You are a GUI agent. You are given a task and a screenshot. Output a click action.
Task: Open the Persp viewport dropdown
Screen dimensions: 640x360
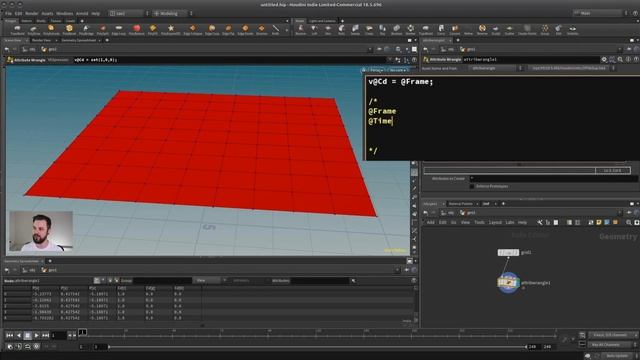click(376, 70)
